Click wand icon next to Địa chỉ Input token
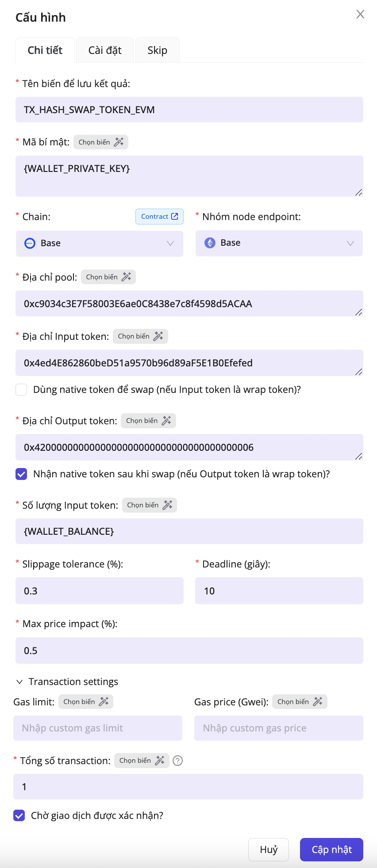This screenshot has width=377, height=868. point(158,336)
